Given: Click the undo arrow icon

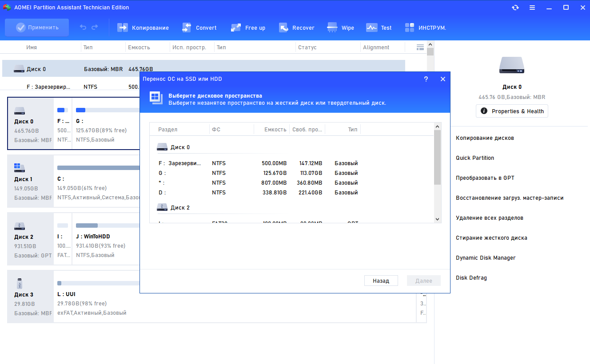Looking at the screenshot, I should click(x=83, y=28).
